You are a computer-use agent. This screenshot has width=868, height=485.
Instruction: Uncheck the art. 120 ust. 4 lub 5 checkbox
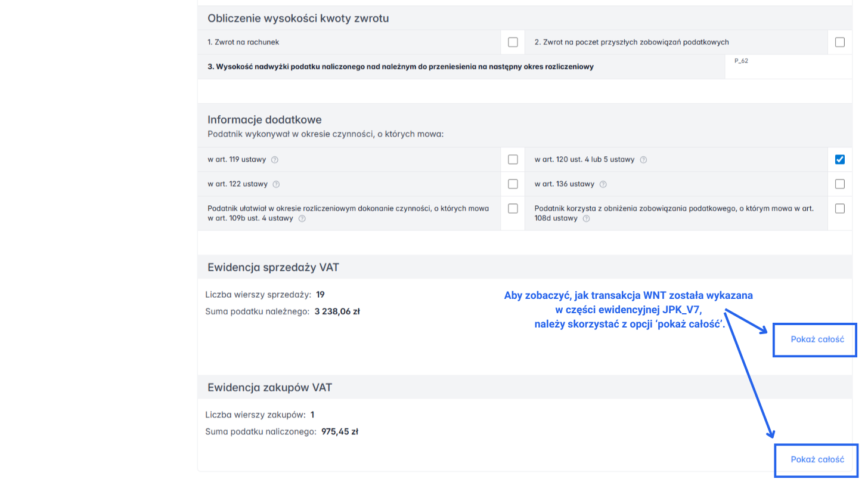pos(840,159)
